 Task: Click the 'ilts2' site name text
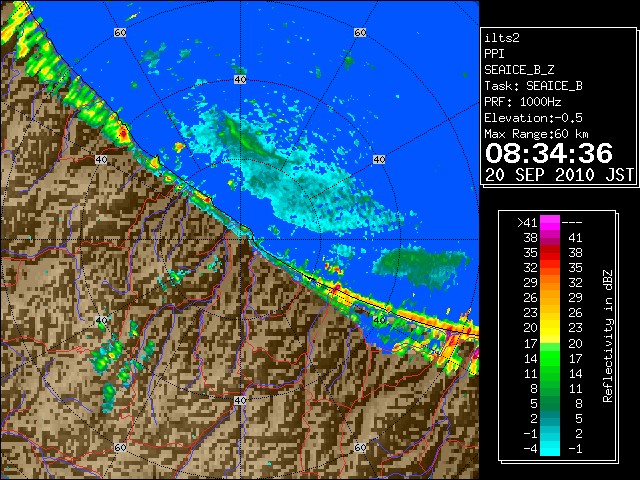502,38
